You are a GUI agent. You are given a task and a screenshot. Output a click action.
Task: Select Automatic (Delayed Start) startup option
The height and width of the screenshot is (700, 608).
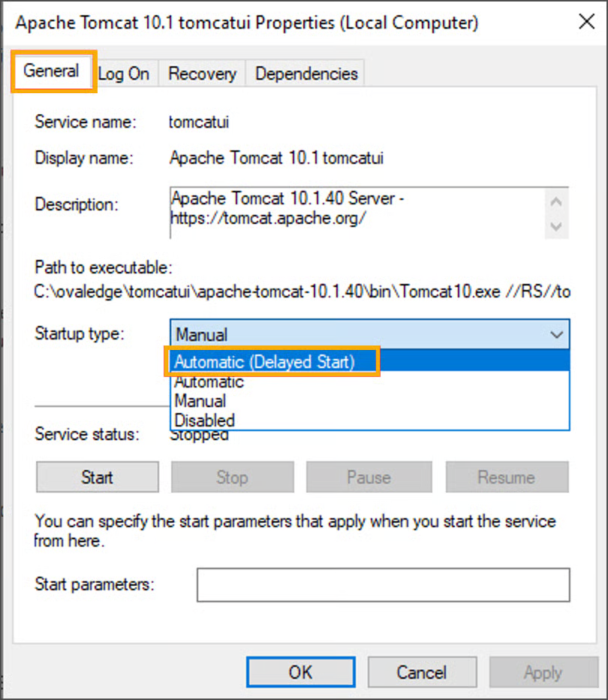click(263, 362)
